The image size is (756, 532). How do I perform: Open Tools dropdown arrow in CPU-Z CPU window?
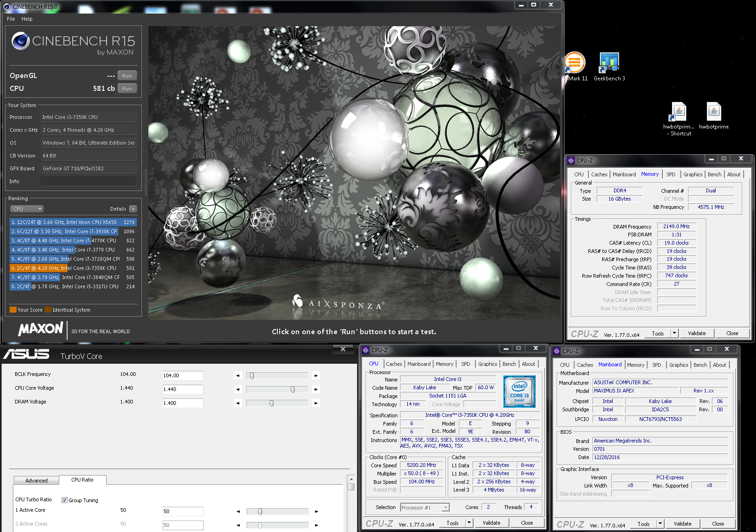(469, 523)
